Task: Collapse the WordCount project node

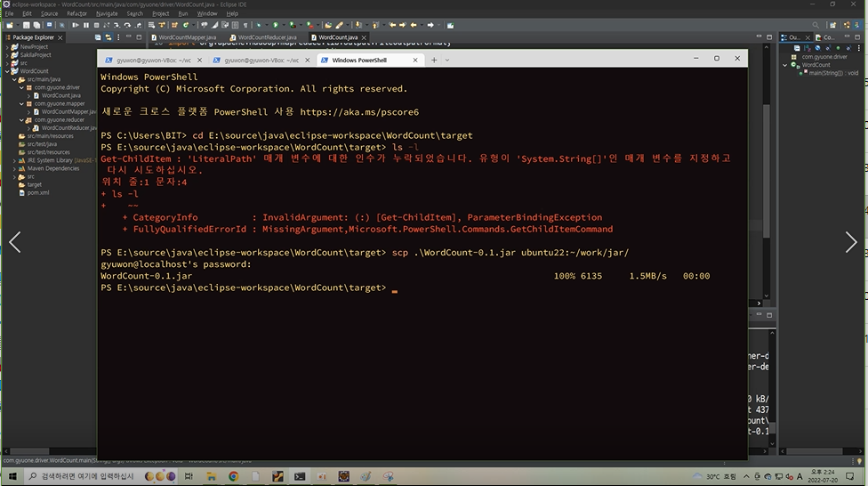Action: point(7,71)
